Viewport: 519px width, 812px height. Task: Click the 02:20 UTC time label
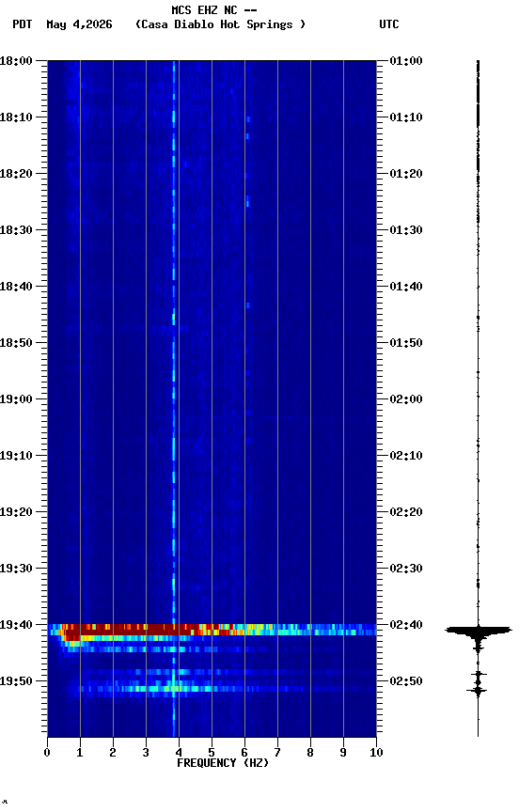pos(406,512)
